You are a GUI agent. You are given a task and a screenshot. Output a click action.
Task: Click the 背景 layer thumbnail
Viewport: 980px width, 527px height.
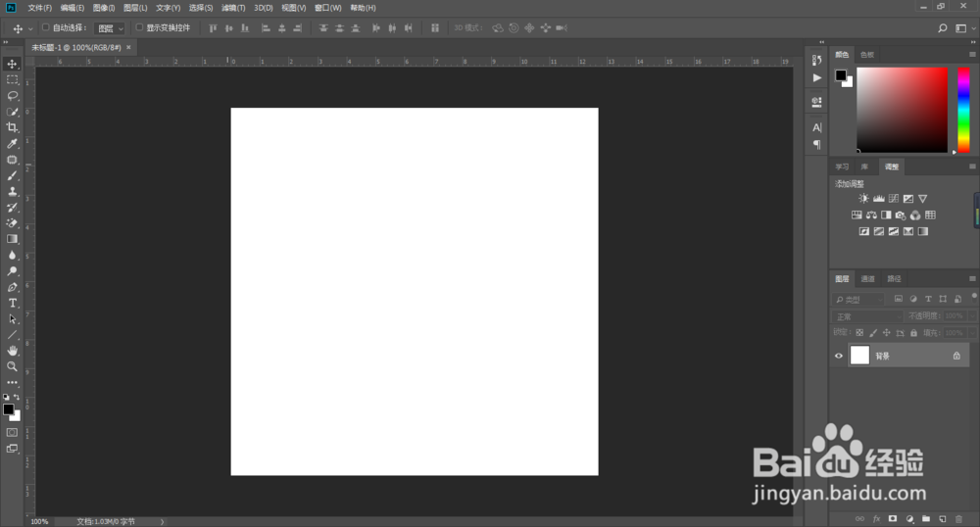[x=860, y=356]
